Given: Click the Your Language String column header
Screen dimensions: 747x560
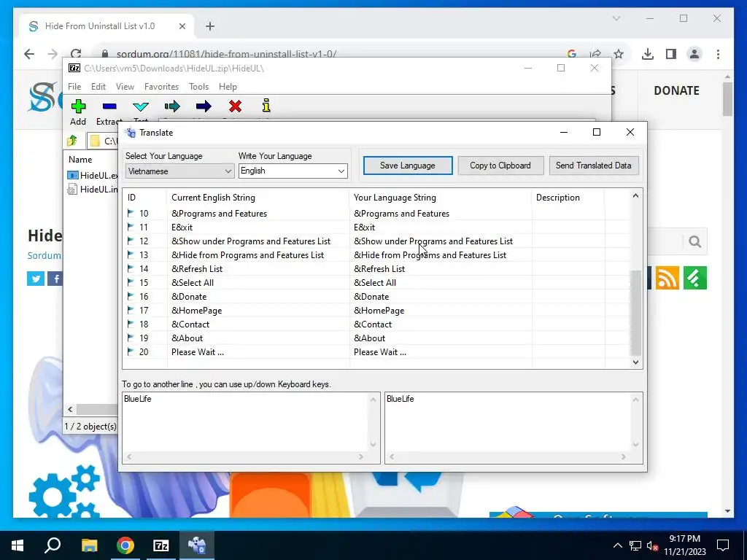Looking at the screenshot, I should point(441,198).
